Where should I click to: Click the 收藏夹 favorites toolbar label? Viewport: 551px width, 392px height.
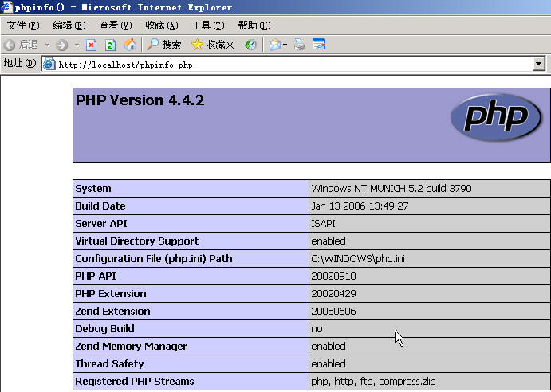pos(220,45)
